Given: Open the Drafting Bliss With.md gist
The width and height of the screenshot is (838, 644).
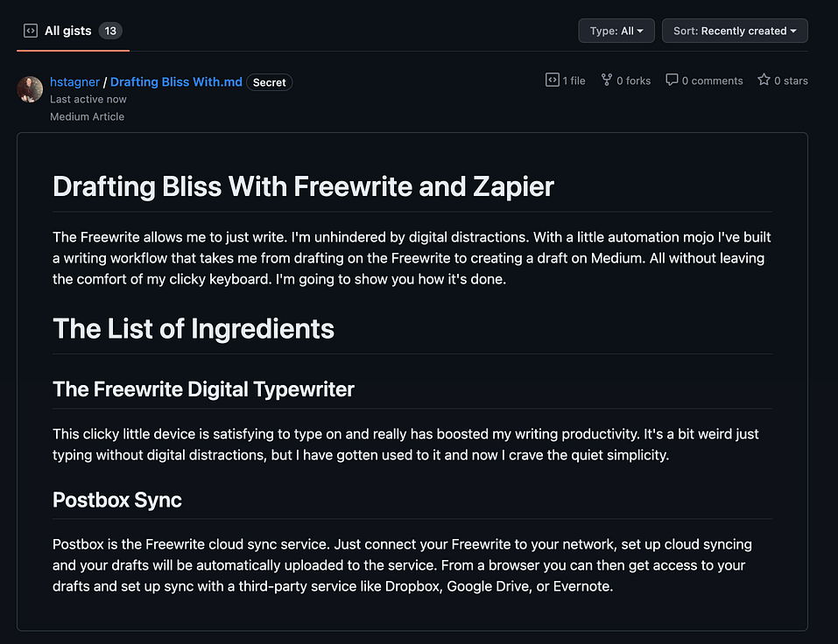Looking at the screenshot, I should (176, 81).
